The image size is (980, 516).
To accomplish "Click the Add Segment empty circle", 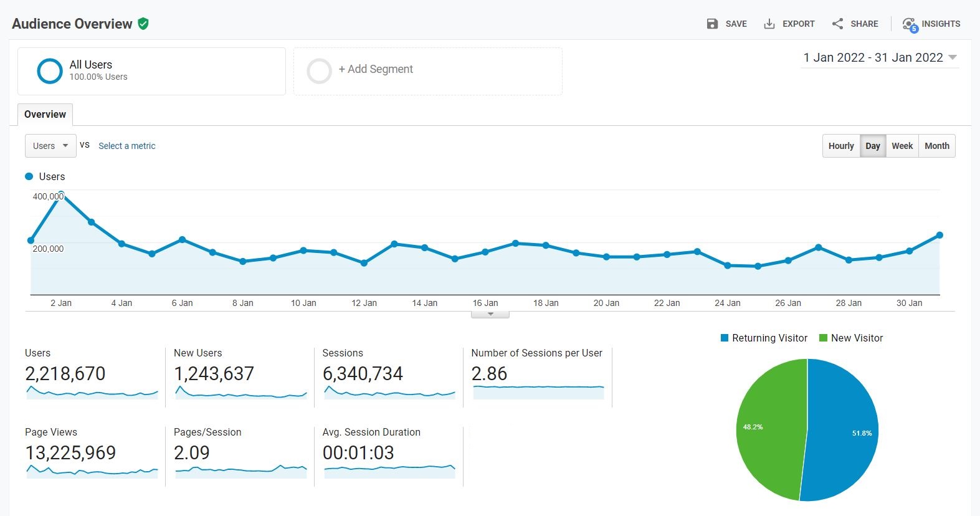I will (319, 71).
